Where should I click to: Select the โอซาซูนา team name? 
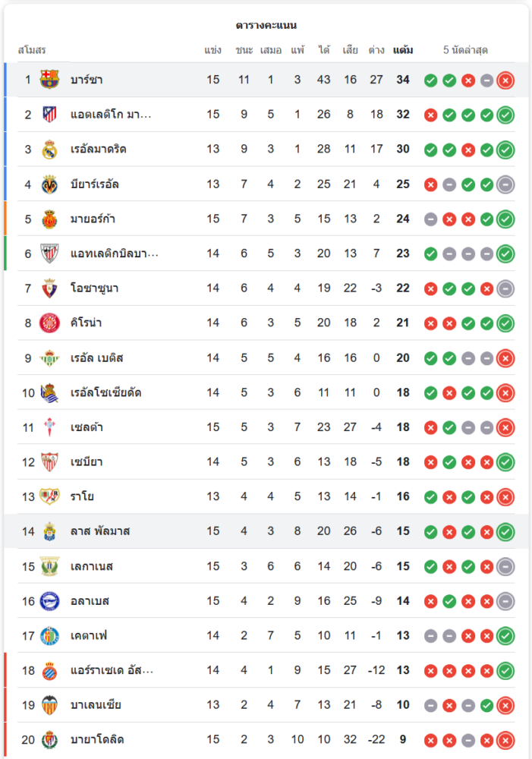click(94, 288)
